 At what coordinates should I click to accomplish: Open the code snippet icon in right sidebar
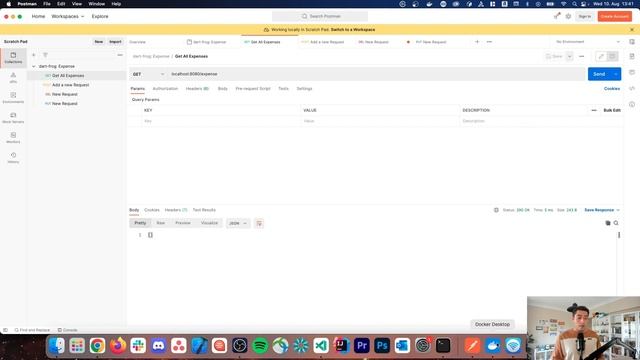(632, 88)
